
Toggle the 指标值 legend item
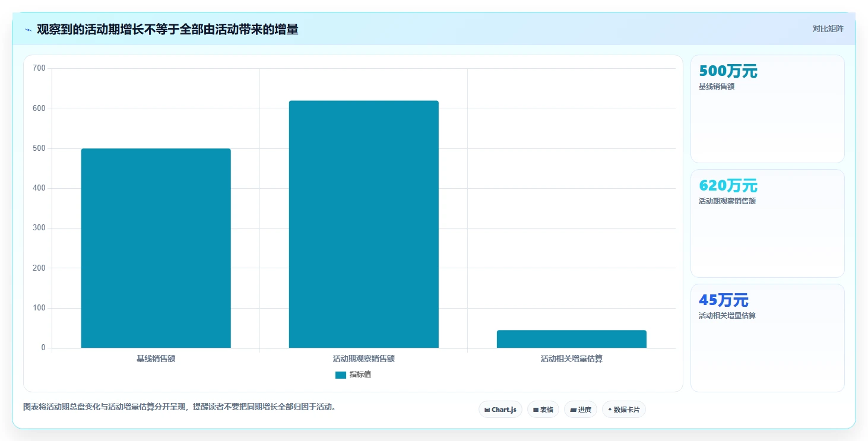pos(353,375)
